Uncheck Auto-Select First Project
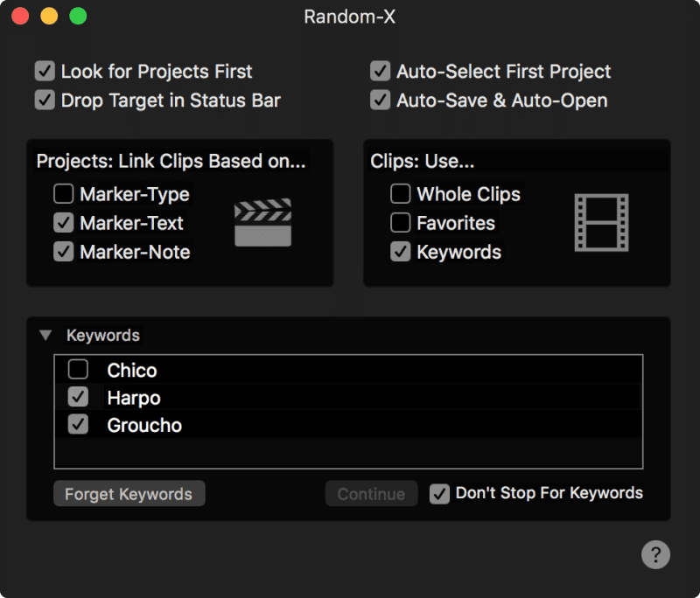The image size is (700, 598). click(x=380, y=71)
